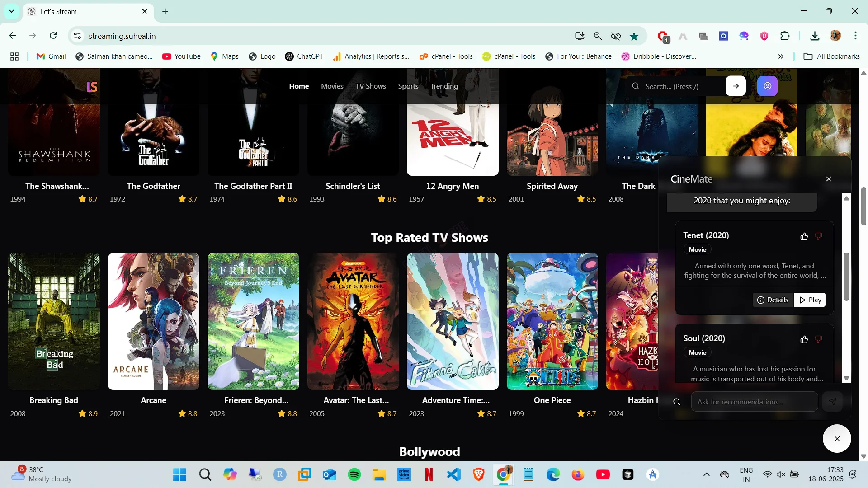Show more bookmarks chevron
This screenshot has width=868, height=488.
pyautogui.click(x=781, y=56)
